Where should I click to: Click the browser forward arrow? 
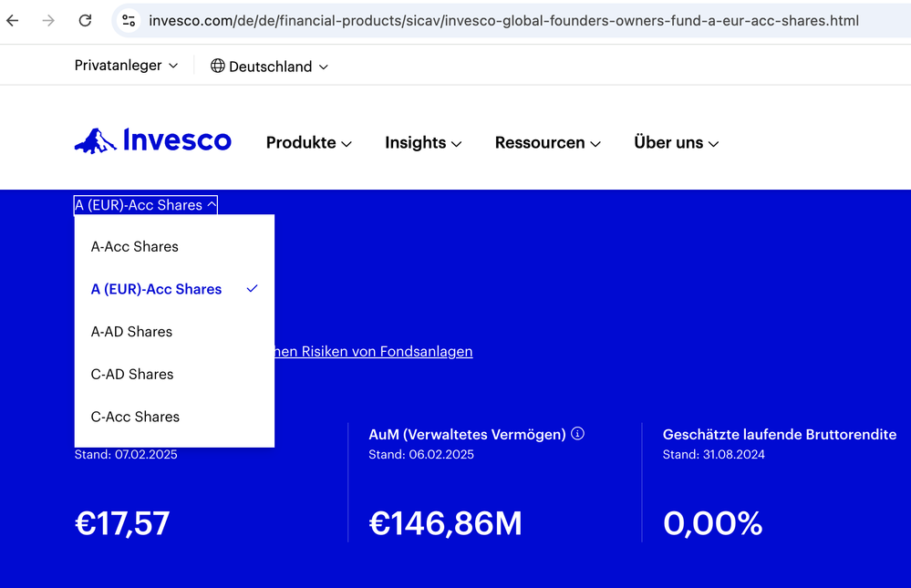(x=49, y=21)
